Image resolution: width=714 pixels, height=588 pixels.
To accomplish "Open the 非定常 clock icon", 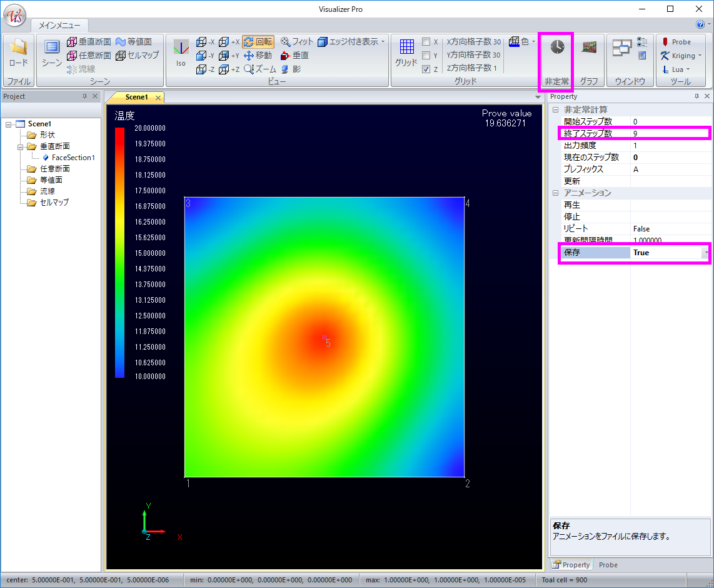I will click(x=556, y=48).
